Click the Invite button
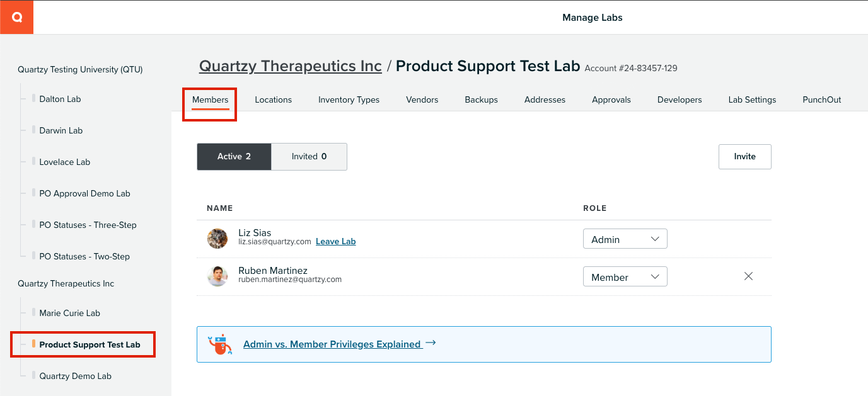This screenshot has height=396, width=868. pyautogui.click(x=744, y=157)
